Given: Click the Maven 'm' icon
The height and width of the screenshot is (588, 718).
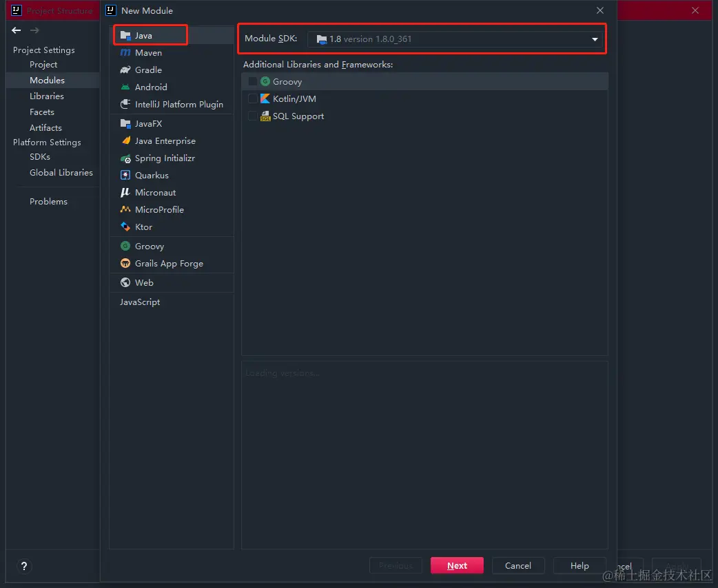Looking at the screenshot, I should point(125,52).
